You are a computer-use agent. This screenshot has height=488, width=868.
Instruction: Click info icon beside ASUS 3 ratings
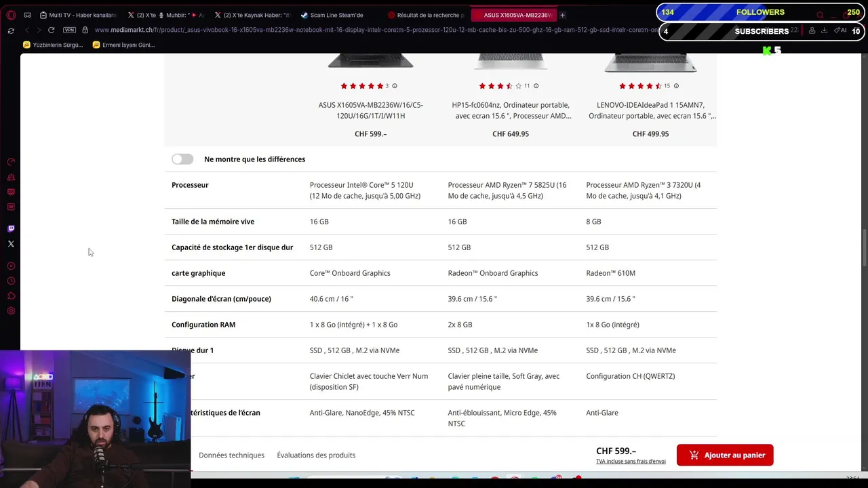click(395, 86)
